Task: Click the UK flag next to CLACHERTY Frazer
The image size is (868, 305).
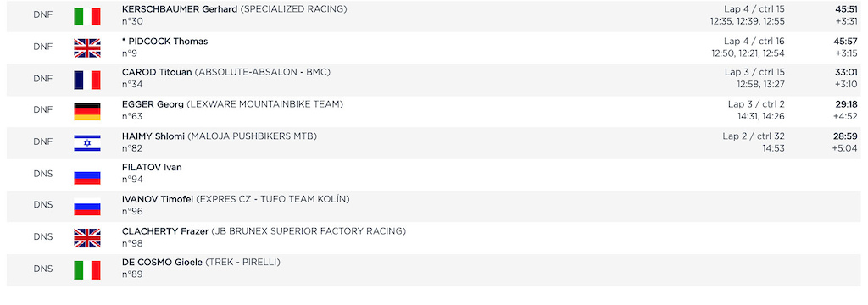Action: pyautogui.click(x=87, y=239)
